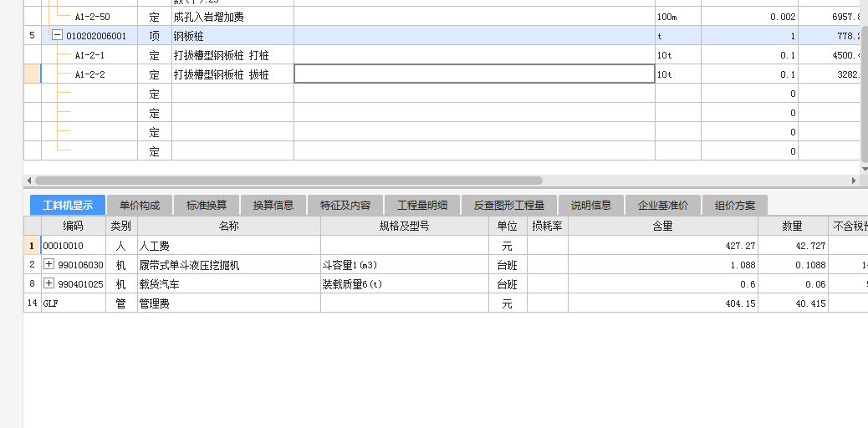This screenshot has width=868, height=428.
Task: Switch to the 说明信息 tab
Action: click(x=591, y=206)
